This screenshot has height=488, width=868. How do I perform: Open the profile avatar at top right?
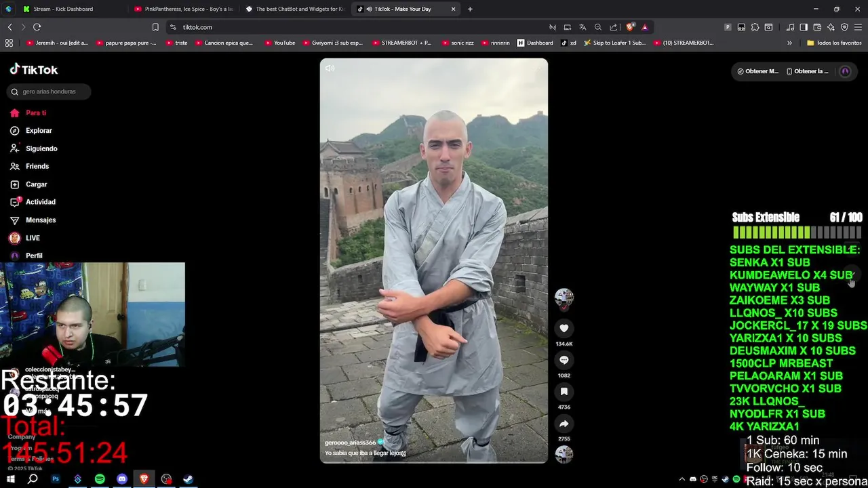845,71
